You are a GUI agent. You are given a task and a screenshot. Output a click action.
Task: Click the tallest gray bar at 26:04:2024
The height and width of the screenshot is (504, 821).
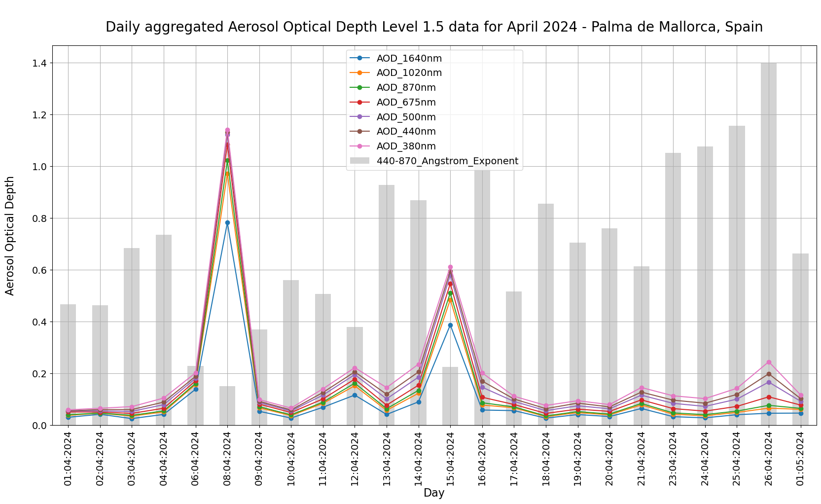[x=769, y=244]
